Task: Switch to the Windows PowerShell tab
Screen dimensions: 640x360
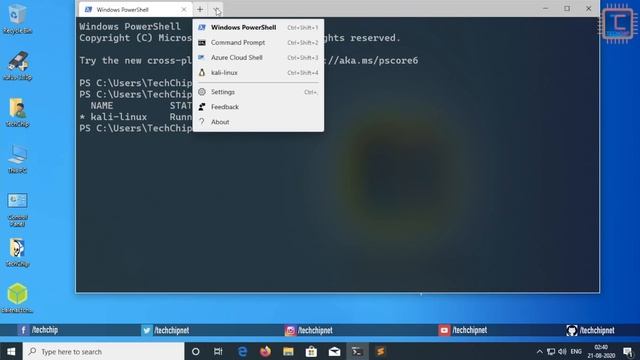Action: (135, 9)
